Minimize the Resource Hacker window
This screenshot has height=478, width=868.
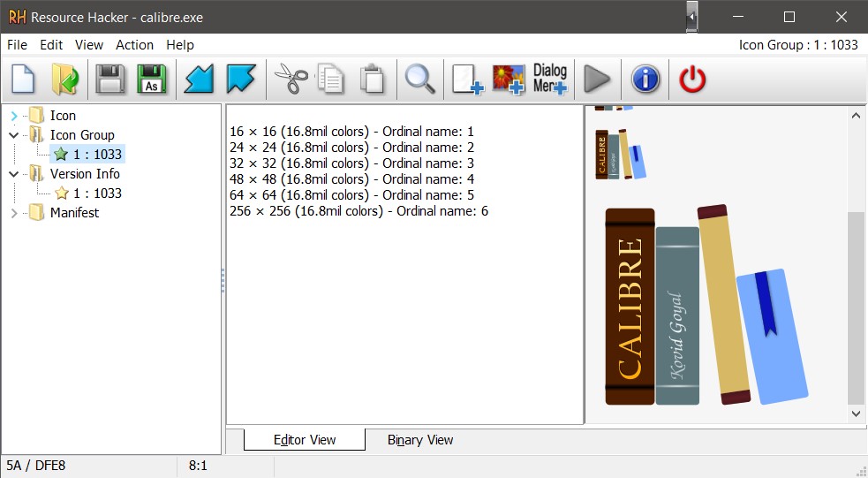coord(738,17)
